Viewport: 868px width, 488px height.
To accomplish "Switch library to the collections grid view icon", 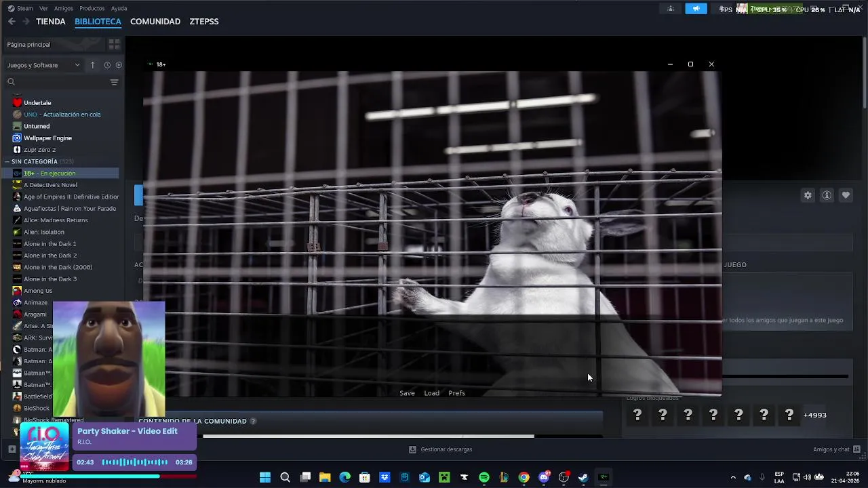I will coord(114,45).
